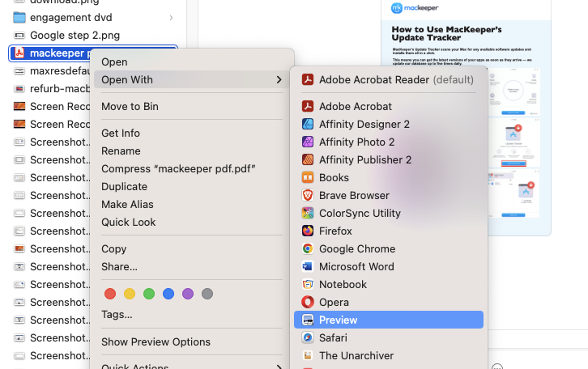Open the Share... option
Image resolution: width=588 pixels, height=369 pixels.
click(119, 266)
